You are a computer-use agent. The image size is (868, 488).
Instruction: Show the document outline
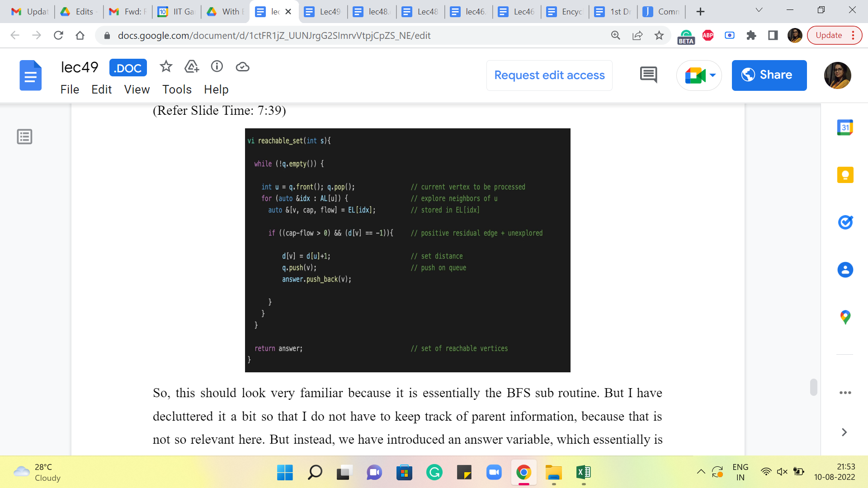24,136
